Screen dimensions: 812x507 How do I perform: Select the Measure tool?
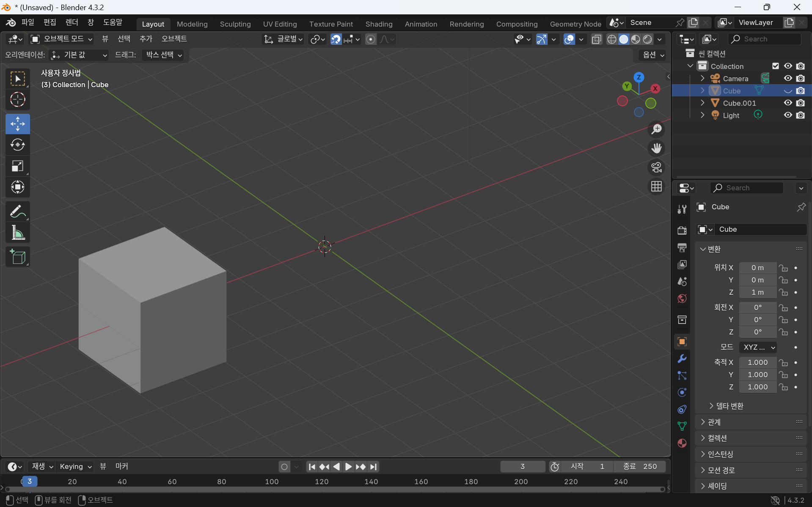pyautogui.click(x=18, y=233)
